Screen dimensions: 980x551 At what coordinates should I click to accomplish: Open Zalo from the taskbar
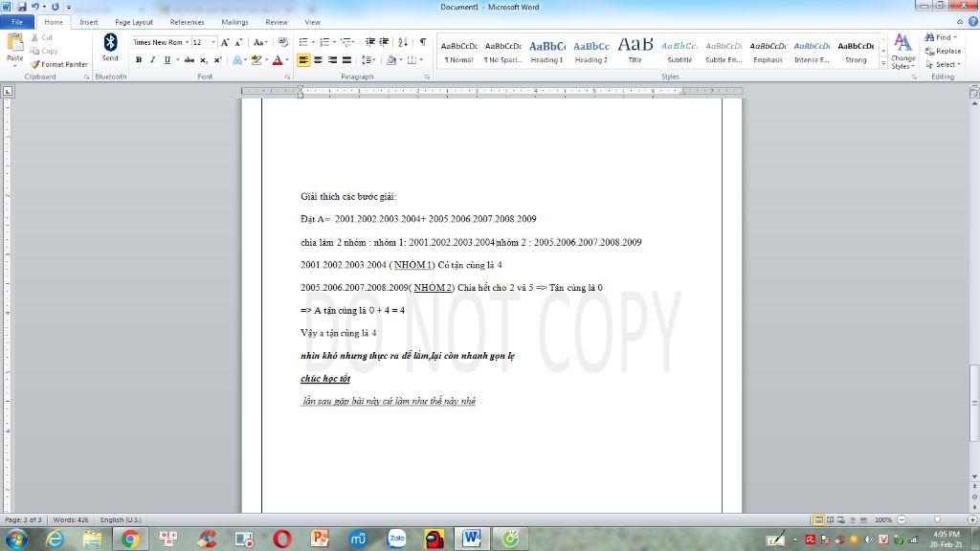pos(396,539)
